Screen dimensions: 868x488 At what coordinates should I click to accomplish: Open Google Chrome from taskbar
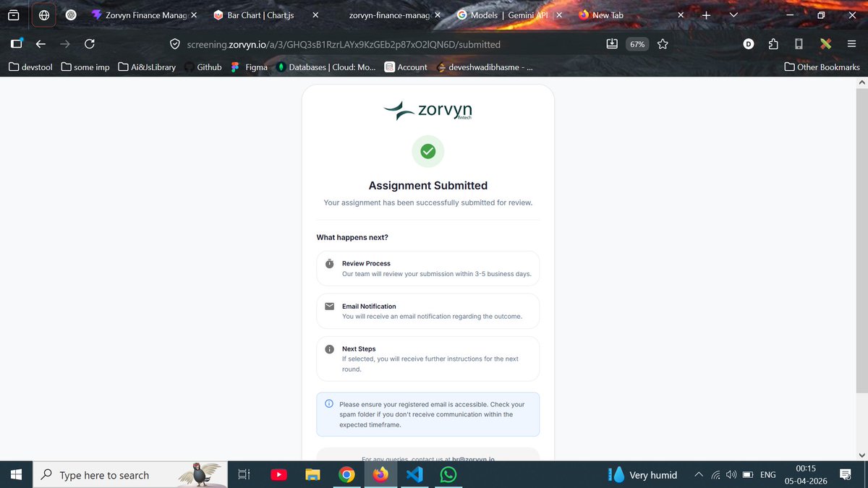(x=346, y=475)
